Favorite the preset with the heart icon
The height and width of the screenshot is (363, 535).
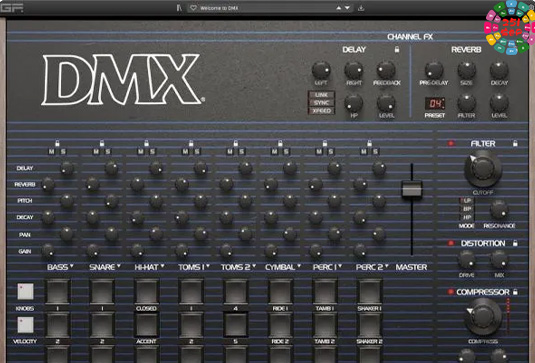point(193,8)
